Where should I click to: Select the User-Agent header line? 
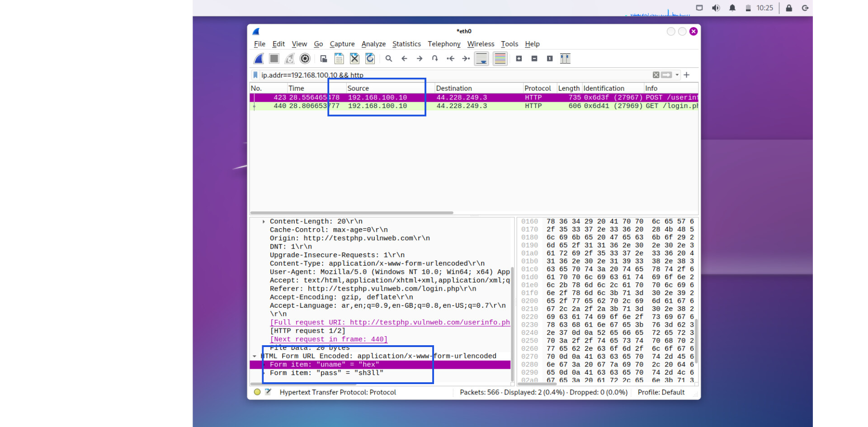[390, 272]
